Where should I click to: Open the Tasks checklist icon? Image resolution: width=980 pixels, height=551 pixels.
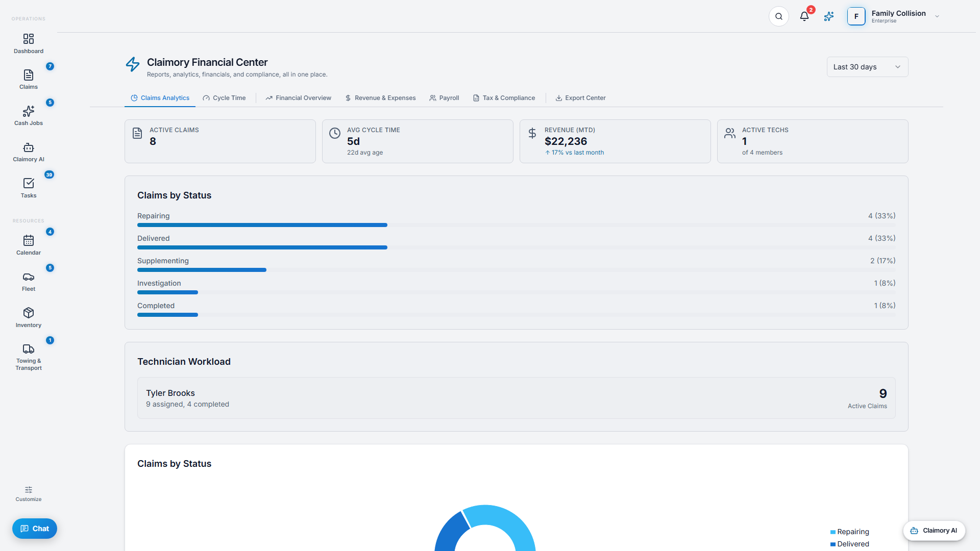click(x=29, y=183)
